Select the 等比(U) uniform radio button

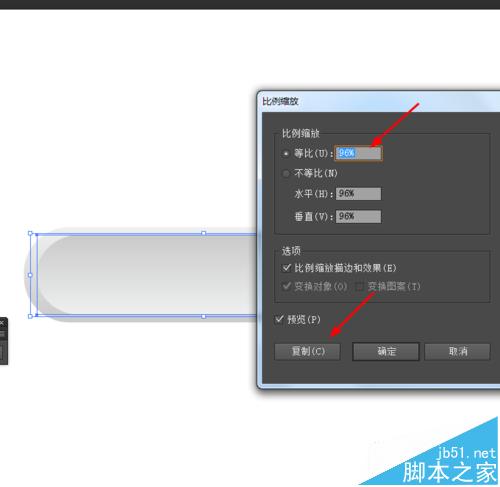(286, 154)
